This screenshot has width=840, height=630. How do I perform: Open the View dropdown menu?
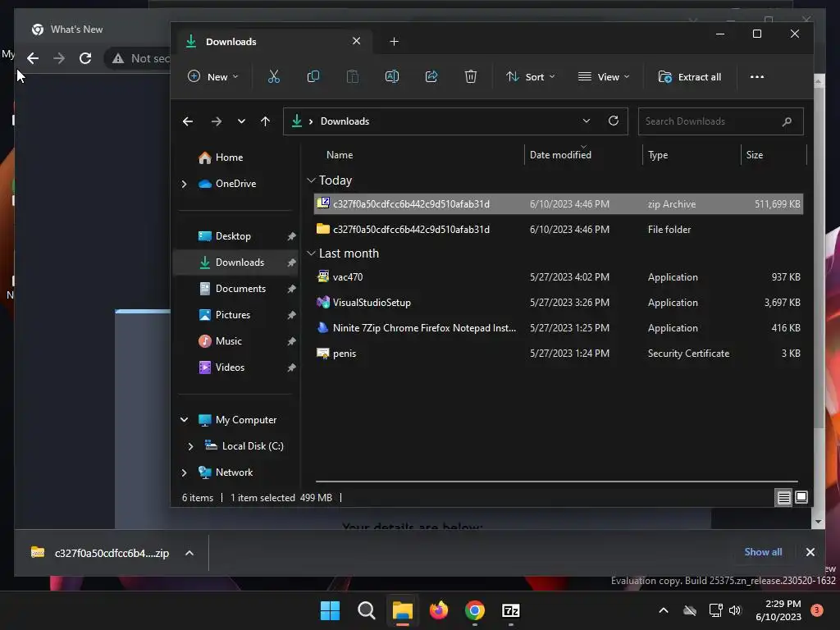click(603, 76)
